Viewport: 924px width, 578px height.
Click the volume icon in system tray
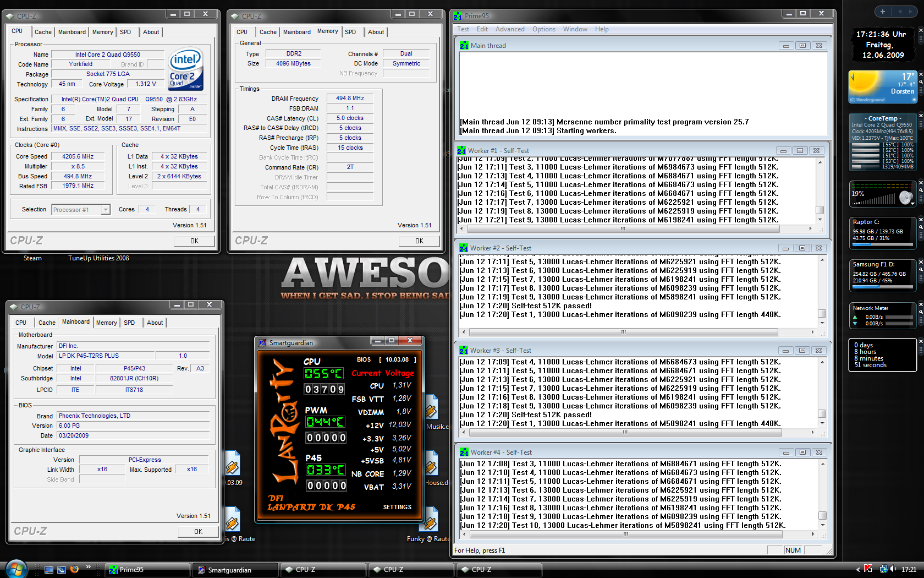893,569
